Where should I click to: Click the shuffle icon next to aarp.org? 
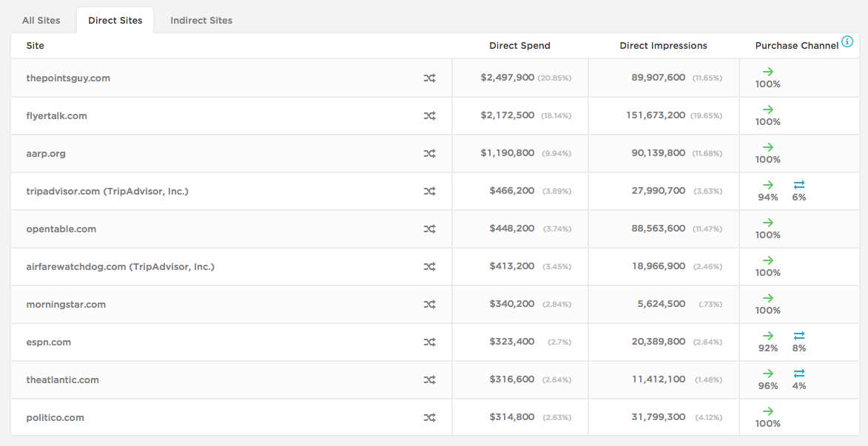click(430, 154)
